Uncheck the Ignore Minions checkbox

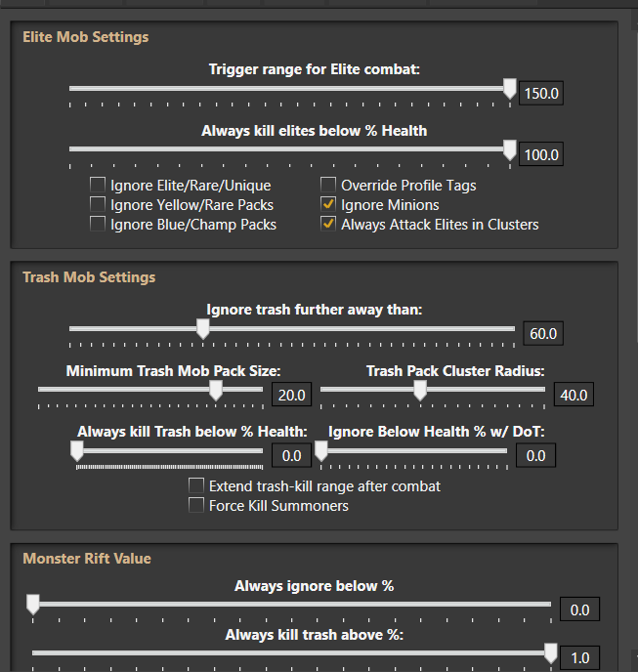pos(328,205)
